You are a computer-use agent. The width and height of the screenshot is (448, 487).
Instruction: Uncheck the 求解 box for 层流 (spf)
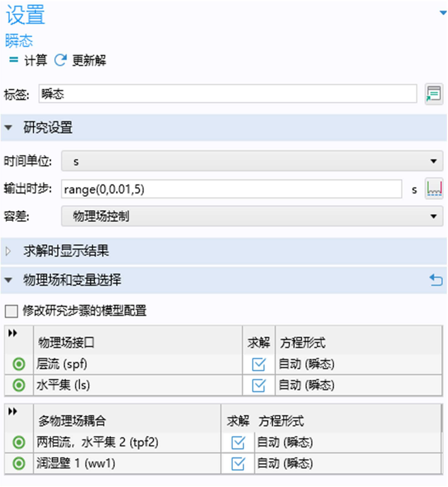pyautogui.click(x=258, y=364)
